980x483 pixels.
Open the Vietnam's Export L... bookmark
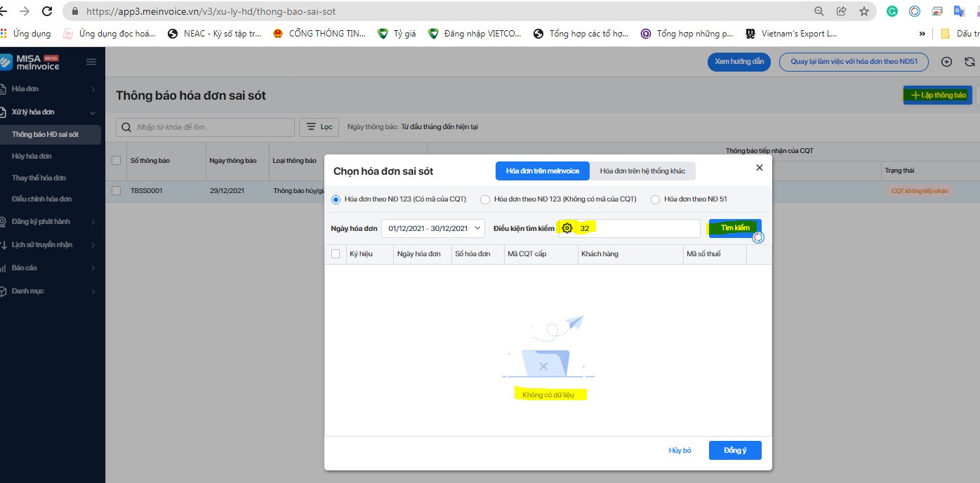791,33
